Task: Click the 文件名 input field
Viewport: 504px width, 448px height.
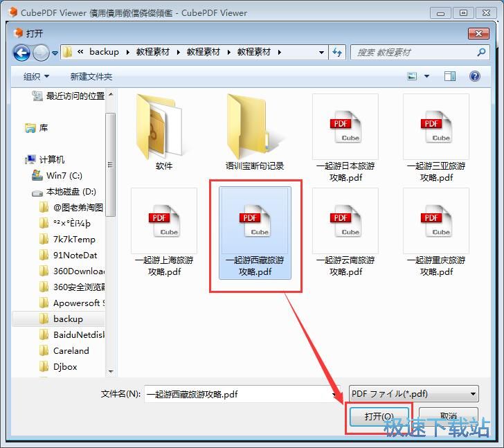Action: (242, 394)
